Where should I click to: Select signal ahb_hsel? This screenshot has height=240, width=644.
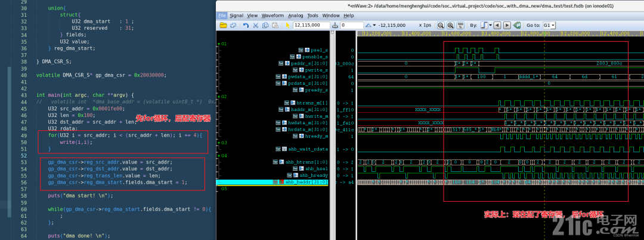point(317,168)
